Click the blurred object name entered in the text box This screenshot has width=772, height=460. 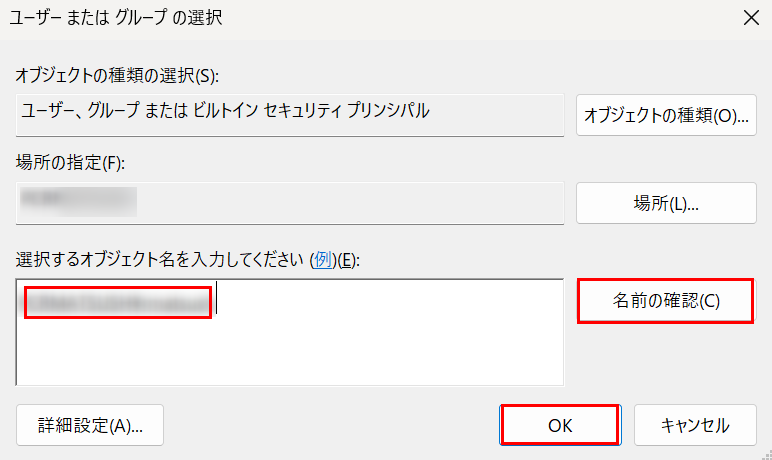click(118, 302)
